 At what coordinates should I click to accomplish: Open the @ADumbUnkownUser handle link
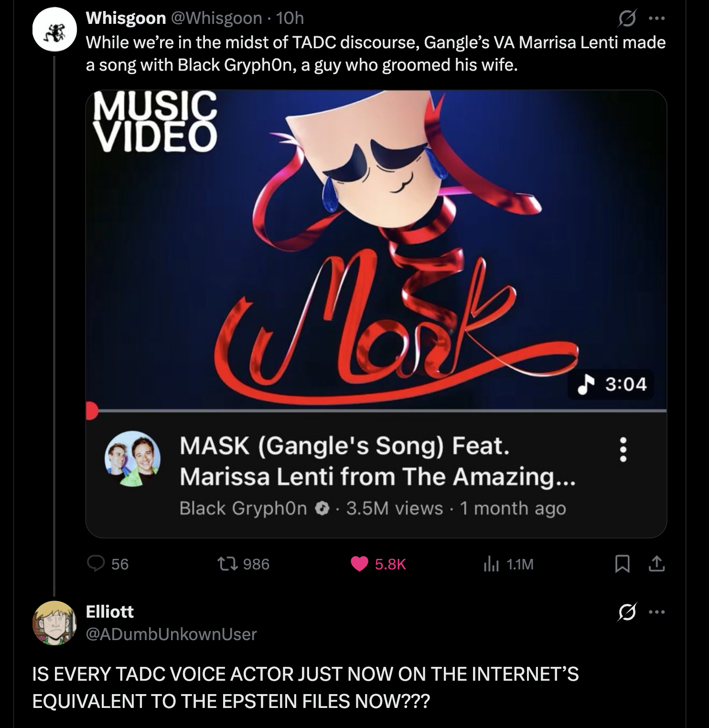(x=171, y=634)
